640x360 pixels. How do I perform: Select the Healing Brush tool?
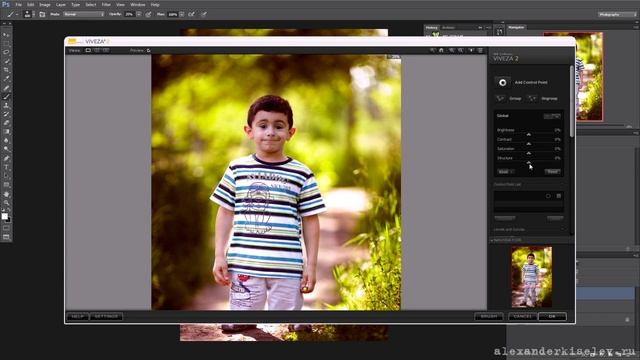(x=6, y=88)
